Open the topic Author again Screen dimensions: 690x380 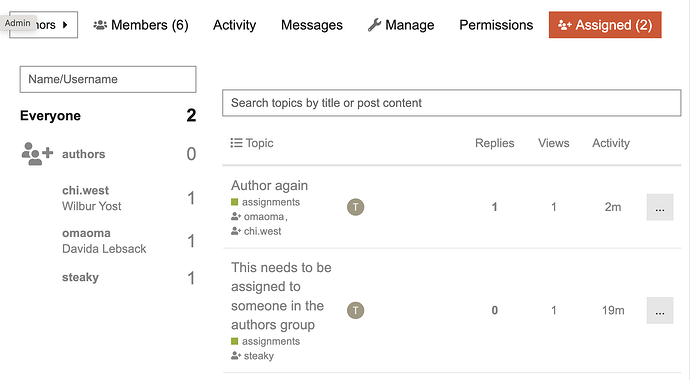(x=269, y=185)
